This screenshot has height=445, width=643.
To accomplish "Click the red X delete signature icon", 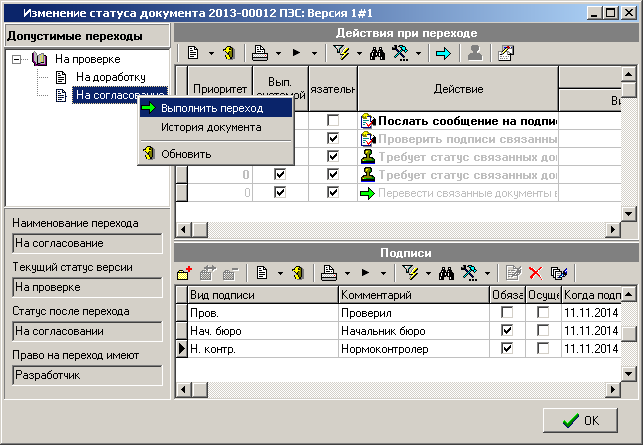I will 534,272.
